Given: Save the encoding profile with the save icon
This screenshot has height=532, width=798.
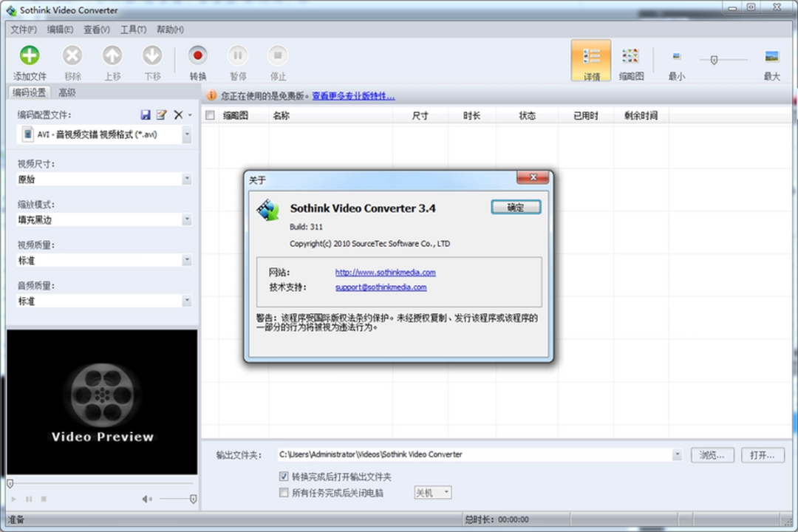Looking at the screenshot, I should [146, 115].
